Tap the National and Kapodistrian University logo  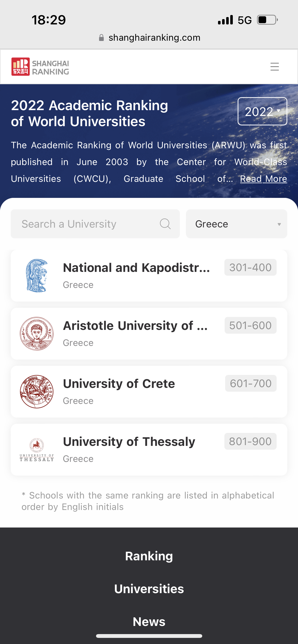(37, 276)
